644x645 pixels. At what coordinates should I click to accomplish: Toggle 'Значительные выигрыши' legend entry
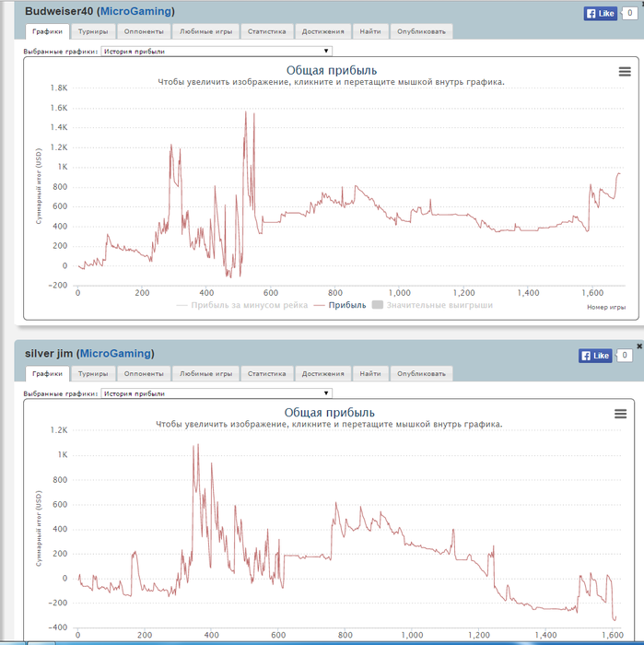(x=432, y=305)
